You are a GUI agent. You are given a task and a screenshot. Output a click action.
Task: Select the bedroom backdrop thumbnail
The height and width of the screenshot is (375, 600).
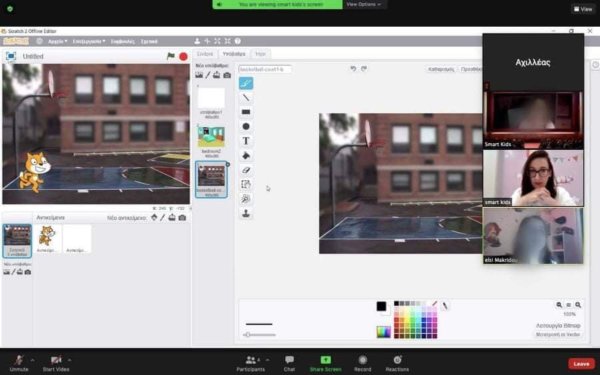pos(211,137)
